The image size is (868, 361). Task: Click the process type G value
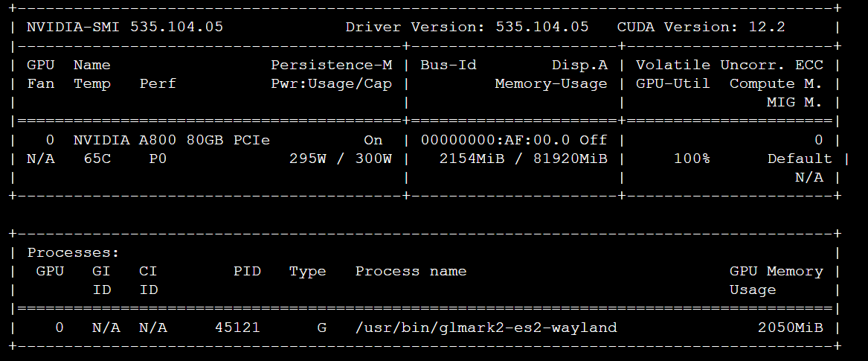(321, 328)
